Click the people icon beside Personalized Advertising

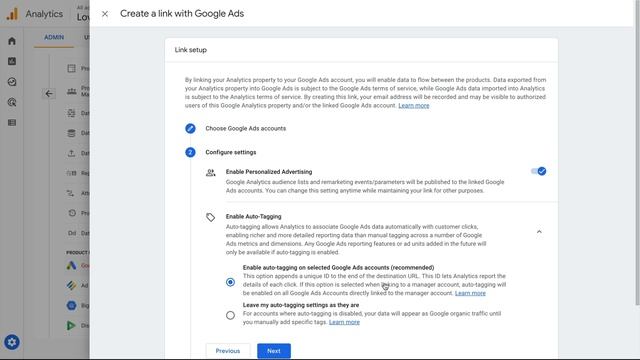[211, 173]
